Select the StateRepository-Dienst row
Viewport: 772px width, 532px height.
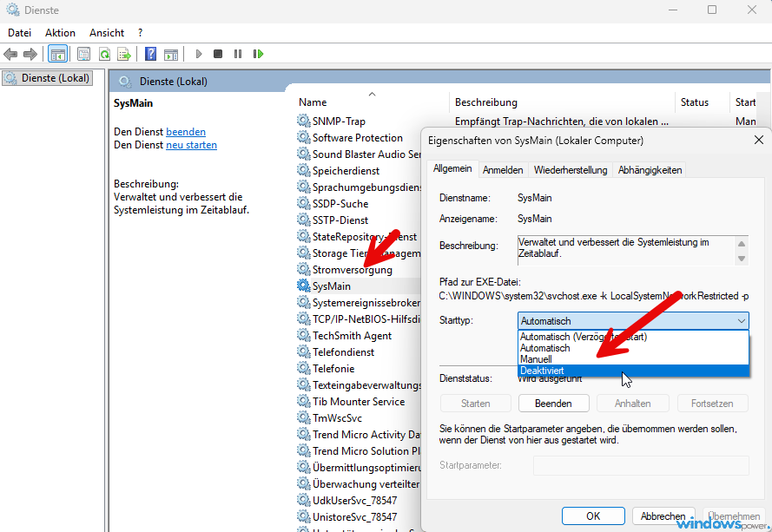point(359,237)
